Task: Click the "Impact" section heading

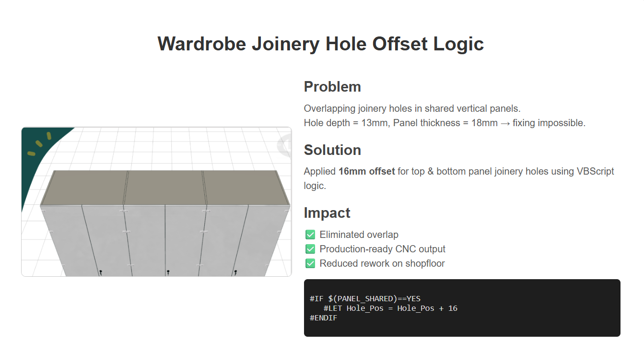Action: [x=327, y=213]
